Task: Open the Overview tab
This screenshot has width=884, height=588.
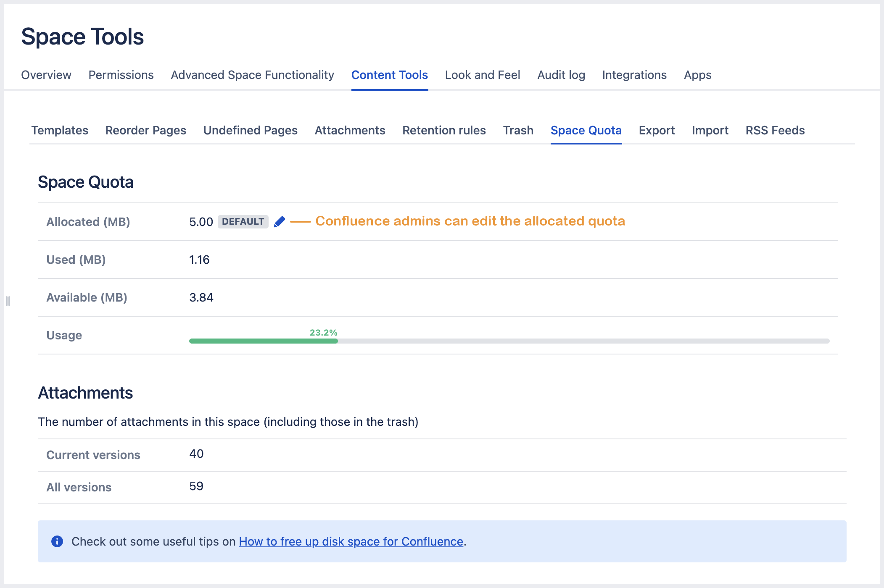Action: point(46,75)
